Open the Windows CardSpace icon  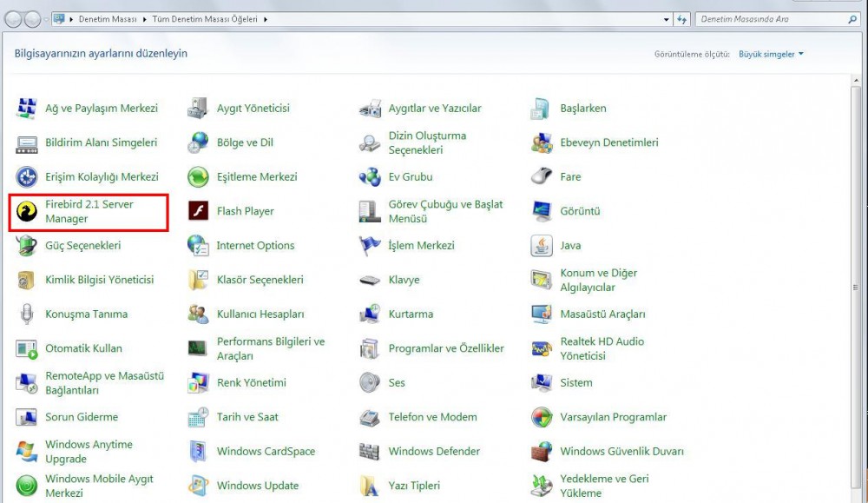[x=198, y=452]
